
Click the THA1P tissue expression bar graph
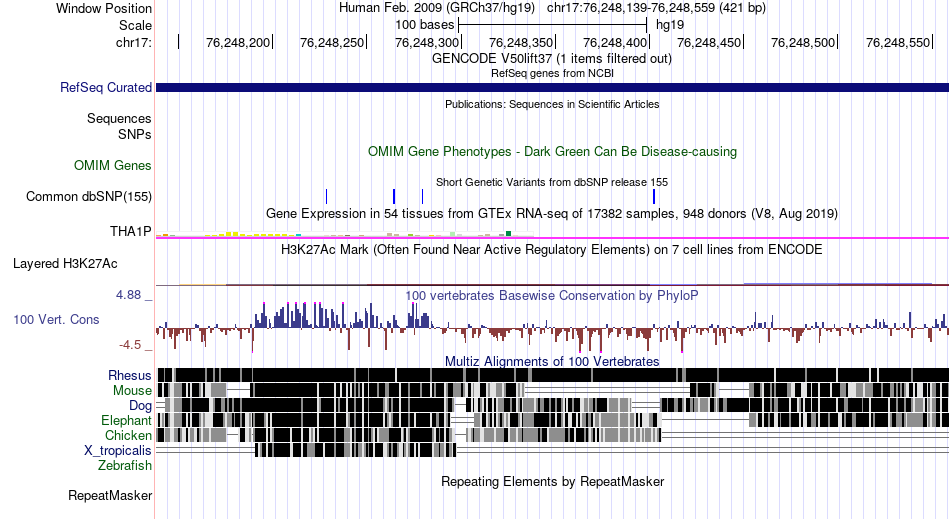[345, 234]
